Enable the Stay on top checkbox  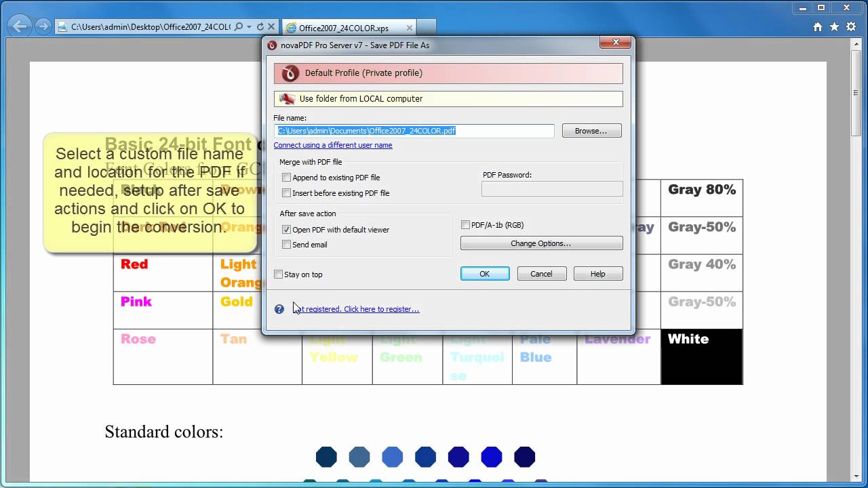click(278, 274)
